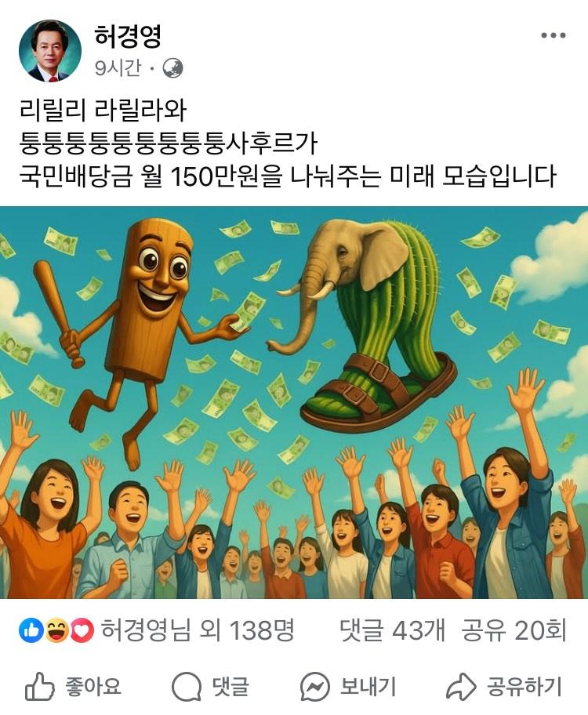
Task: Click the red heart reaction icon
Action: (x=82, y=630)
